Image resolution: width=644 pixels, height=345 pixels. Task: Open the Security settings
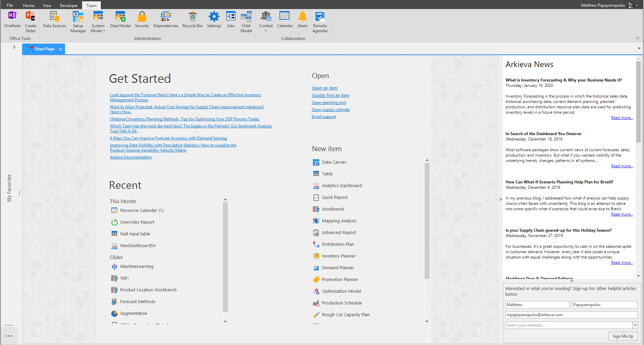[142, 20]
